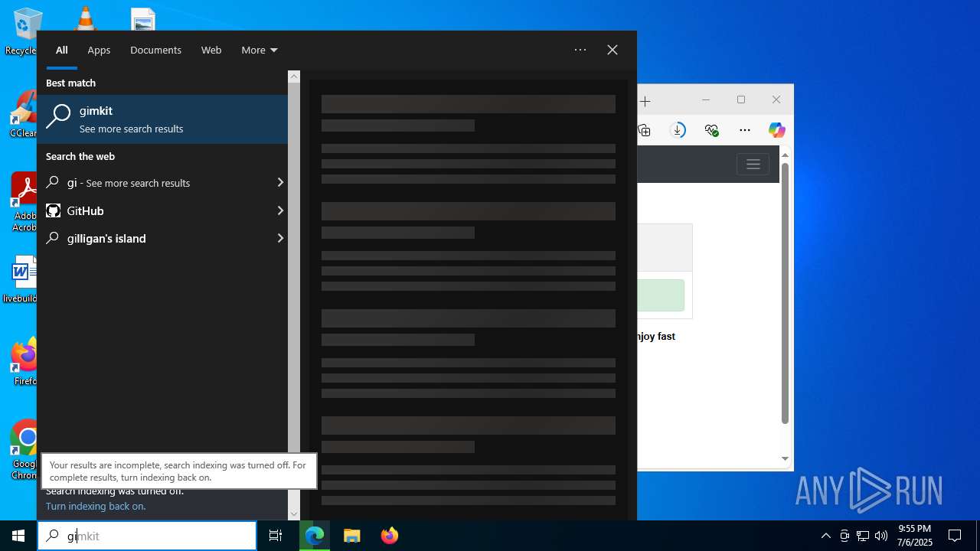Click green button in Edge page
This screenshot has height=551, width=980.
pos(661,295)
